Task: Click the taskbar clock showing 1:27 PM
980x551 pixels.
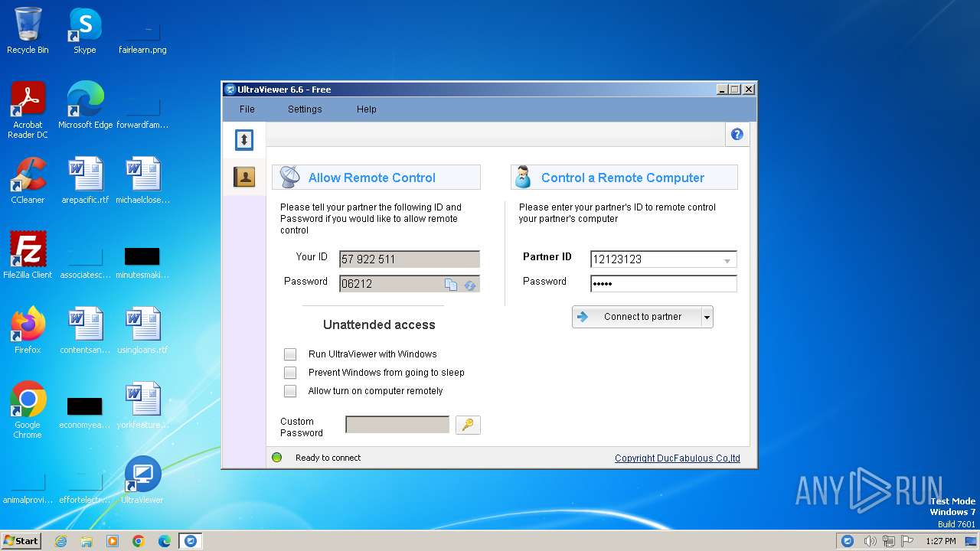Action: coord(940,541)
